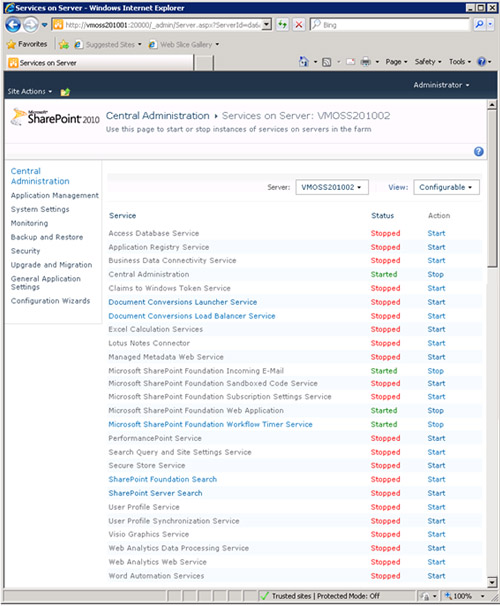
Task: Open SharePoint Server Search link
Action: (155, 494)
